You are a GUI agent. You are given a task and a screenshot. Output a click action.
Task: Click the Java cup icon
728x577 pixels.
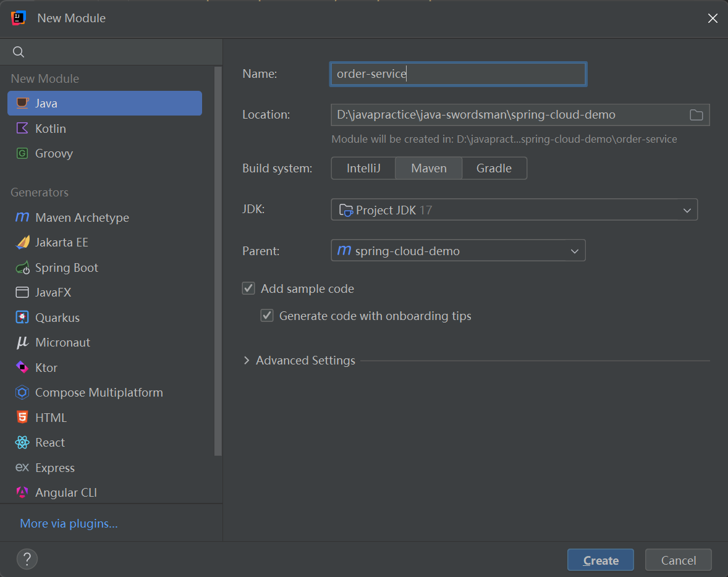(22, 103)
